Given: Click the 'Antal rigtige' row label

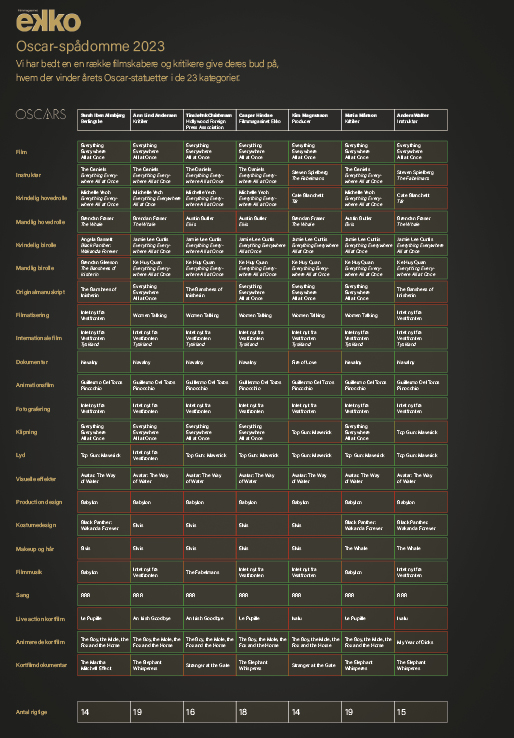Looking at the screenshot, I should [x=32, y=712].
